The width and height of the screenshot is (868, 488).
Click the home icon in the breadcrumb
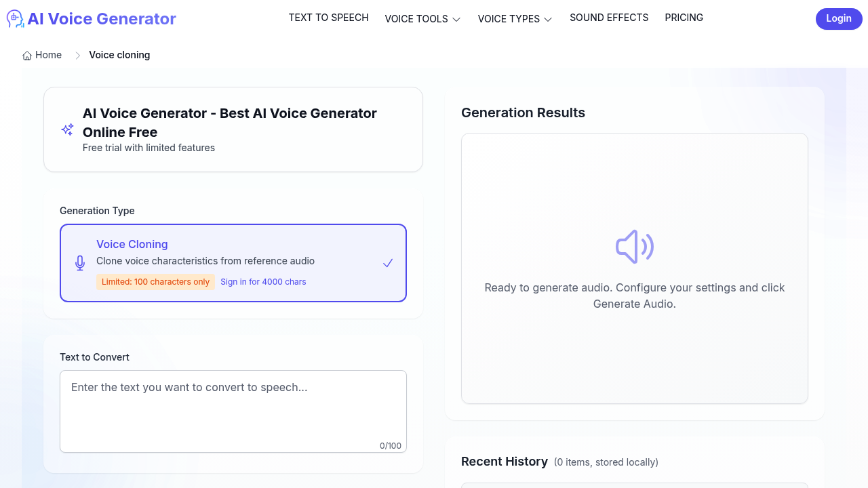click(26, 55)
